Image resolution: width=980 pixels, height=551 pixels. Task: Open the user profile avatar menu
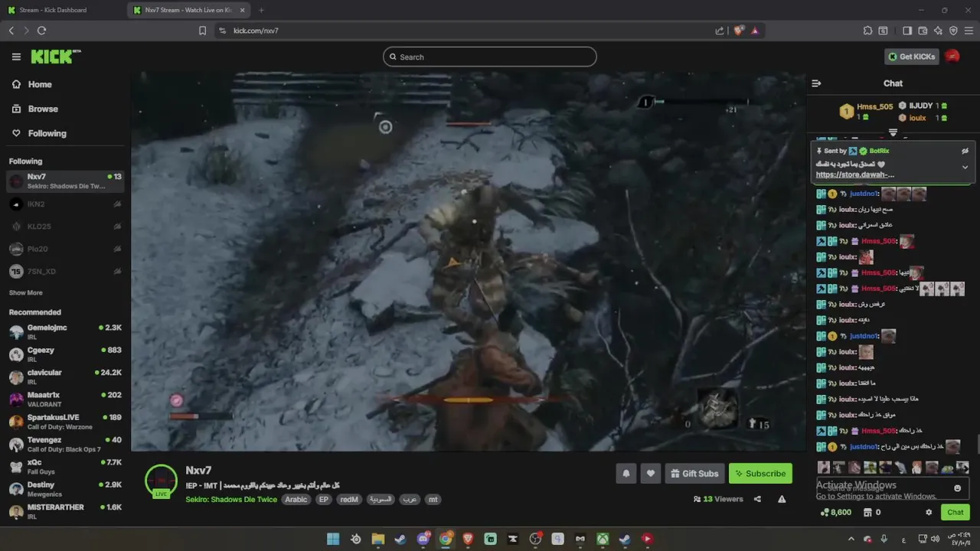point(952,57)
